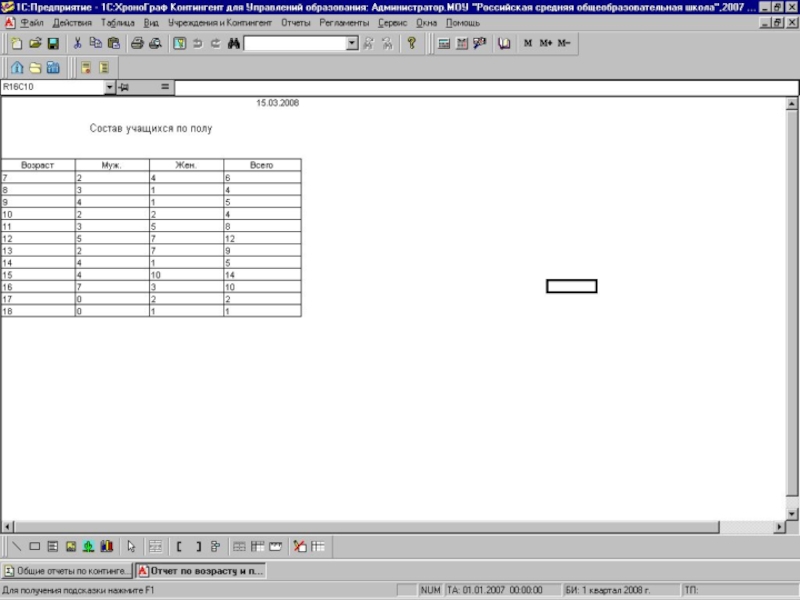
Task: Click the Redo arrow icon
Action: [x=215, y=44]
